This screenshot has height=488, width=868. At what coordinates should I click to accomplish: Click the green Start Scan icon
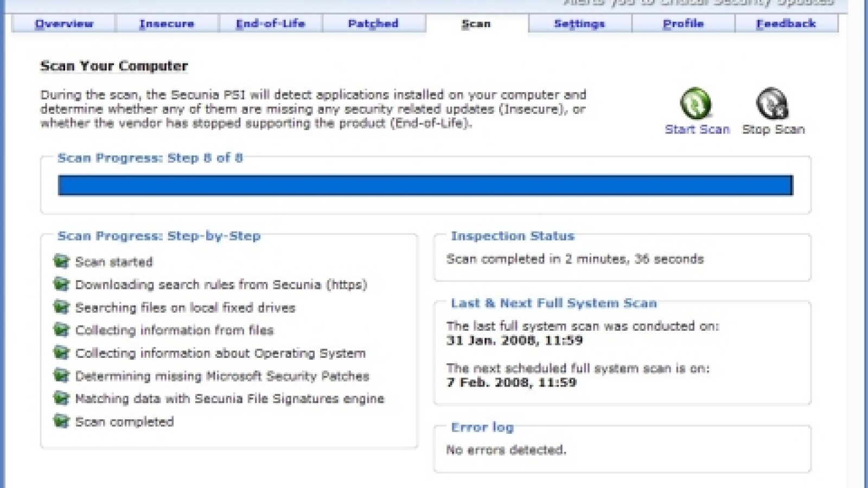(696, 104)
